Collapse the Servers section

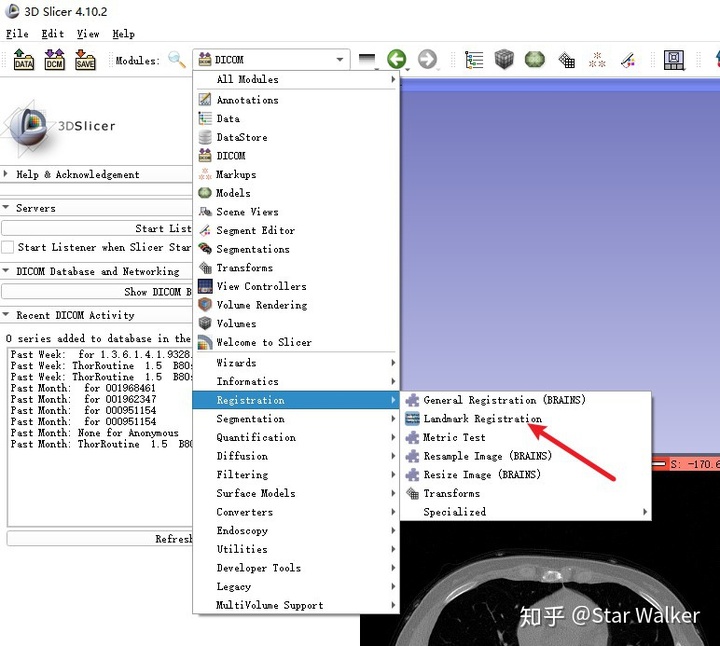point(96,208)
